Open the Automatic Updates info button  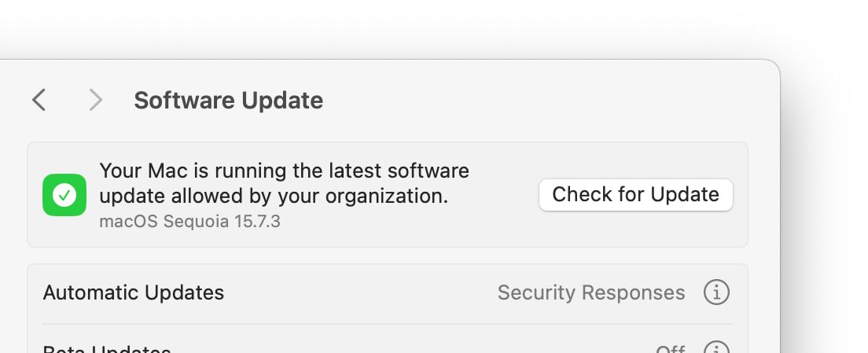pos(716,292)
